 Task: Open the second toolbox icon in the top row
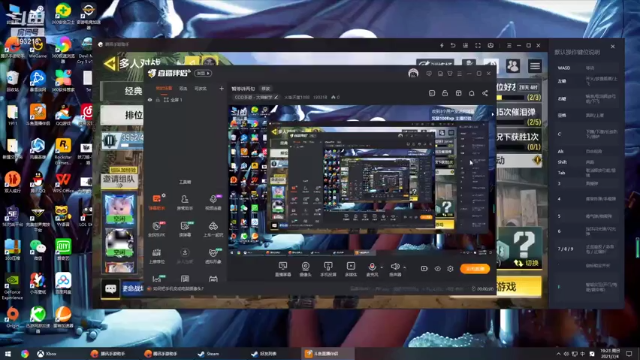tap(184, 202)
